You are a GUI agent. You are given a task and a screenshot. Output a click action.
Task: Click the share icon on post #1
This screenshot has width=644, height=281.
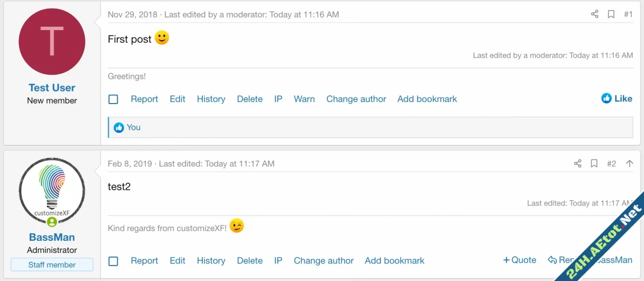click(595, 15)
